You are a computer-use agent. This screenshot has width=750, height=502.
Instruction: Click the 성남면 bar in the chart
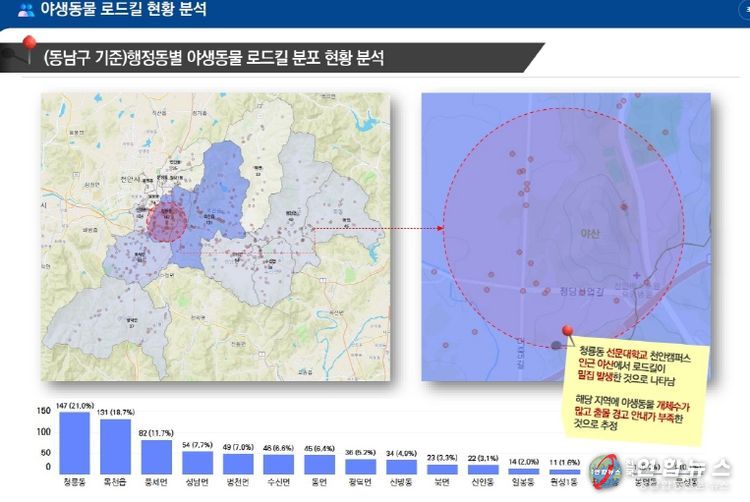pyautogui.click(x=196, y=462)
